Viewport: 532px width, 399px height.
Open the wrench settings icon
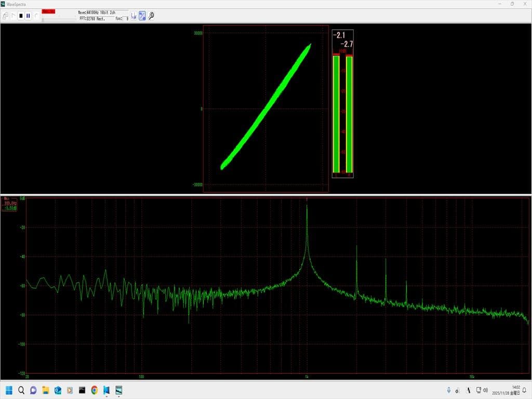point(151,16)
